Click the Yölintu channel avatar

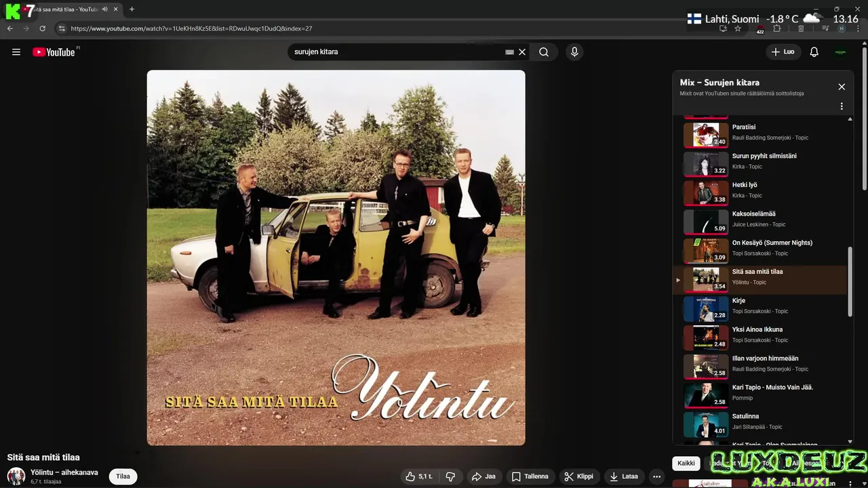16,476
